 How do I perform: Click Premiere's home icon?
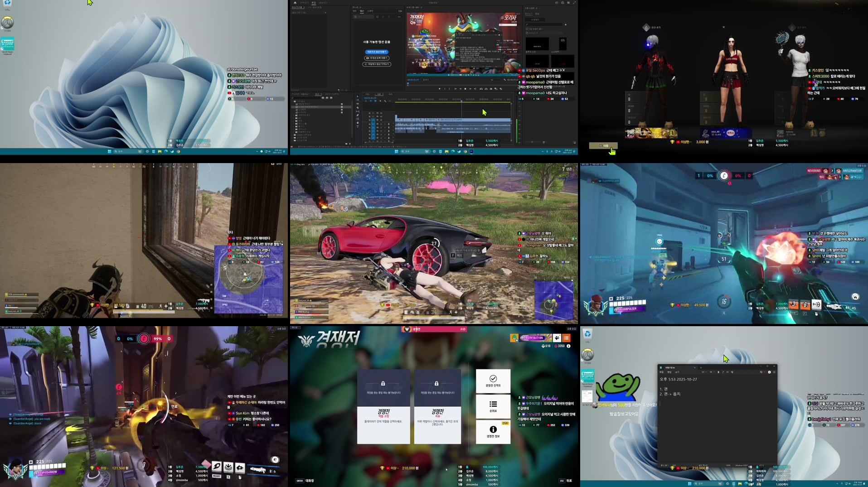coord(295,3)
